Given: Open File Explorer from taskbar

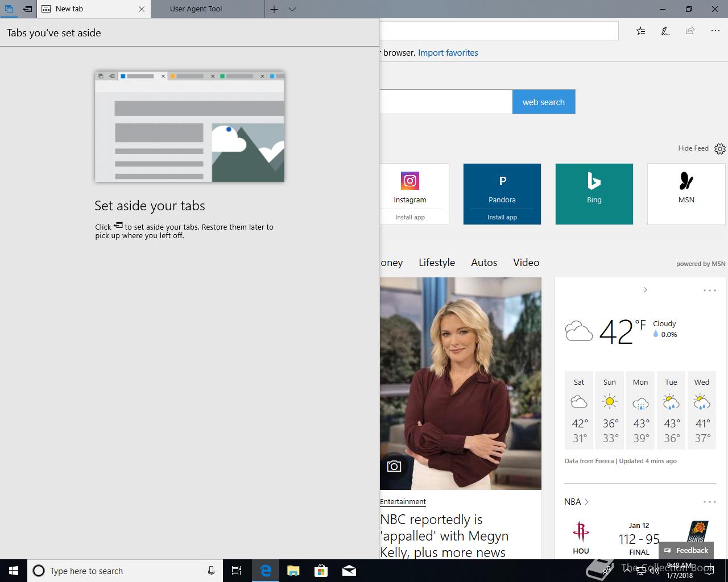Looking at the screenshot, I should pyautogui.click(x=293, y=571).
